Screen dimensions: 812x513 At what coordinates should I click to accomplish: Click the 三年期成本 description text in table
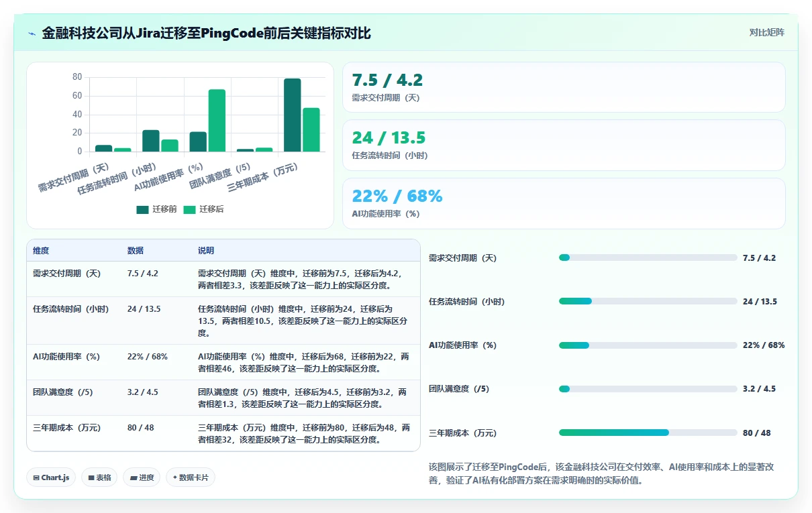coord(304,434)
